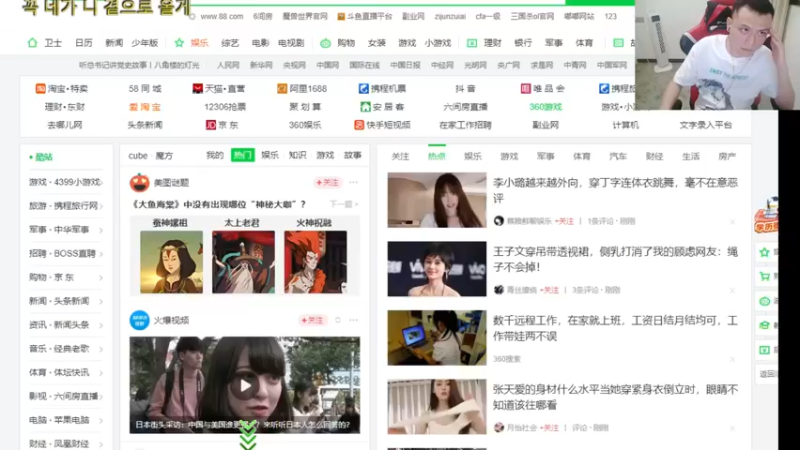Open the 360游戏 green link
Viewport: 800px width, 450px height.
click(545, 107)
